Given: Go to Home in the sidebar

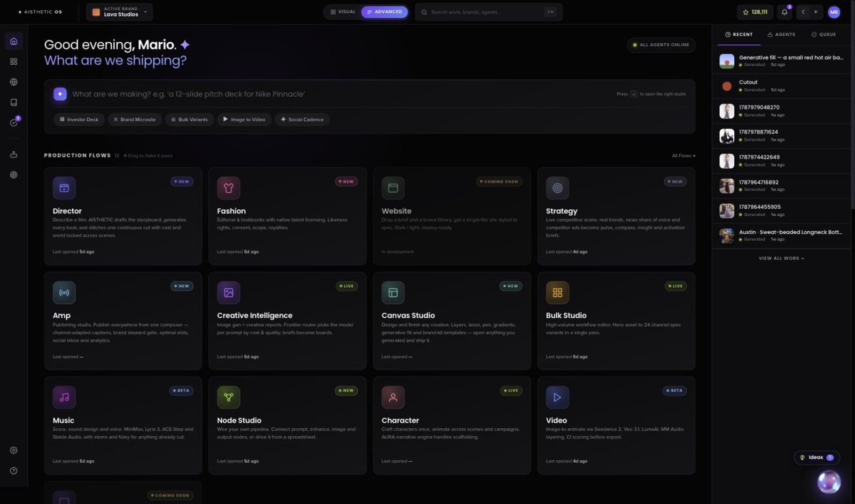Looking at the screenshot, I should click(14, 41).
